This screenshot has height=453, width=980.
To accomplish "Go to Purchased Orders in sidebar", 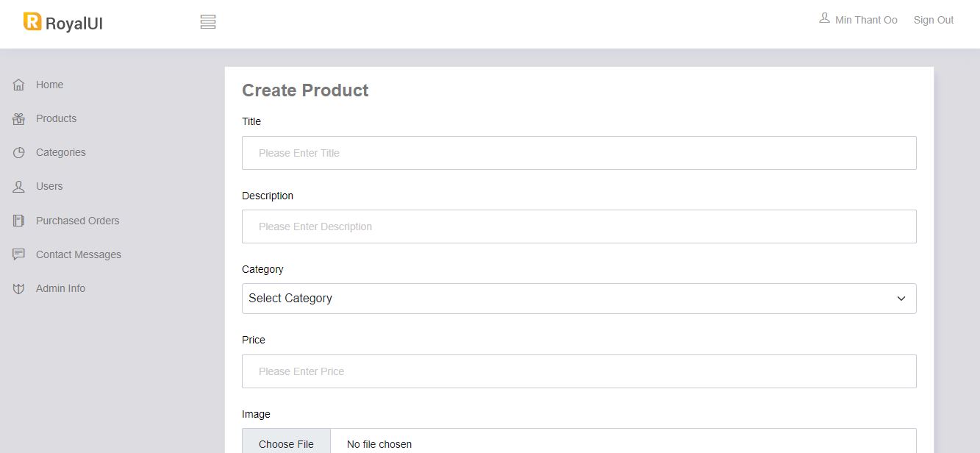I will click(77, 221).
